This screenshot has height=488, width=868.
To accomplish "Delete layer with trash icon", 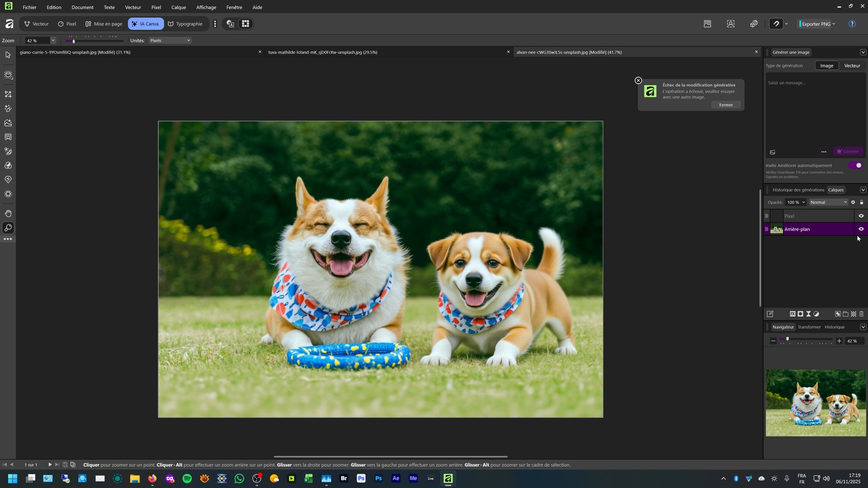I will [x=862, y=314].
